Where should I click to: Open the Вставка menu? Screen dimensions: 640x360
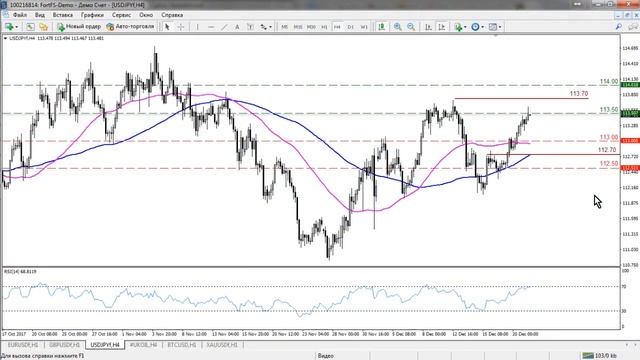[62, 15]
